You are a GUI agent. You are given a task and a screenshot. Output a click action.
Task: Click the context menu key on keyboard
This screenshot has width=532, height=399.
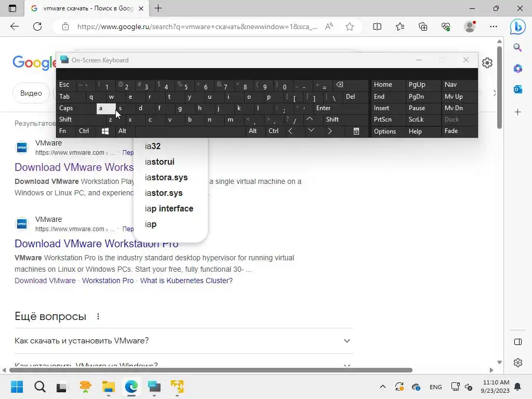click(356, 131)
